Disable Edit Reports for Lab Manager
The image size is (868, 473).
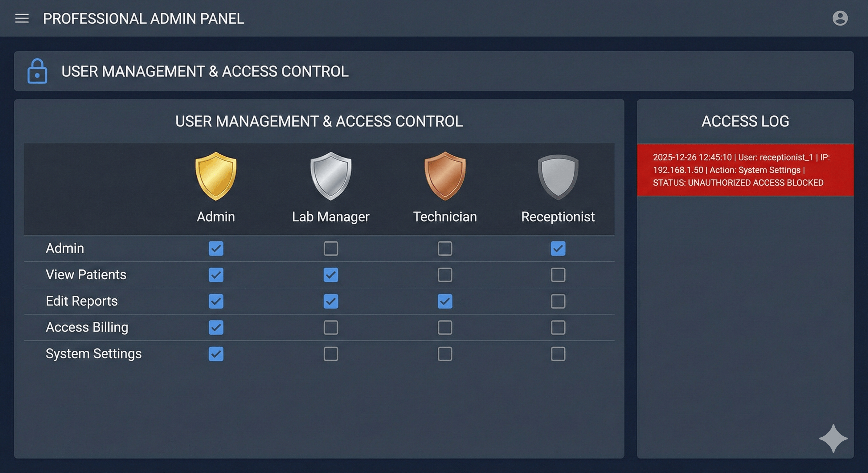pos(331,301)
